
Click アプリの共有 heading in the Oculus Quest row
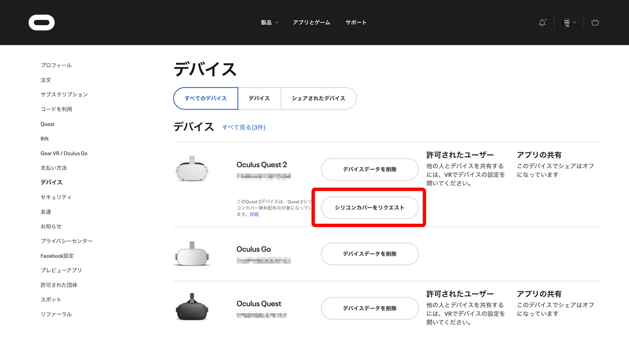tap(539, 294)
